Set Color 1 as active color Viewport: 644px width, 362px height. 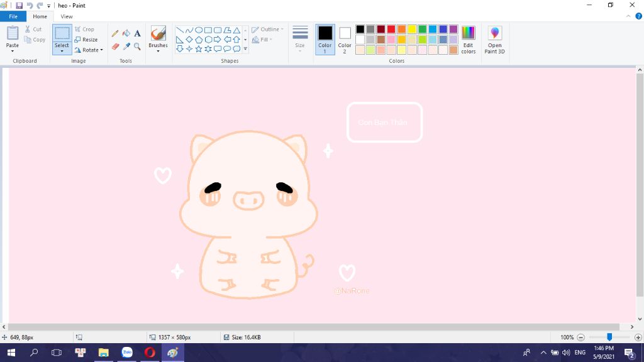pyautogui.click(x=325, y=40)
